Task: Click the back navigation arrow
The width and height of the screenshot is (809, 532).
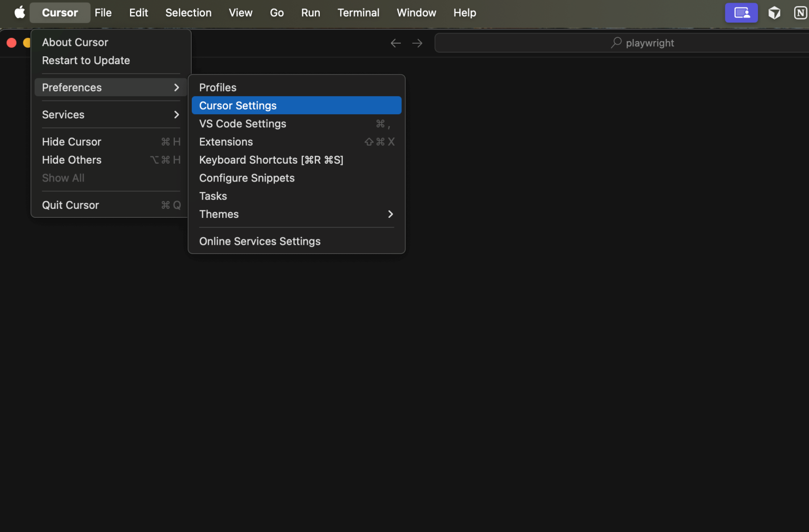Action: 396,43
